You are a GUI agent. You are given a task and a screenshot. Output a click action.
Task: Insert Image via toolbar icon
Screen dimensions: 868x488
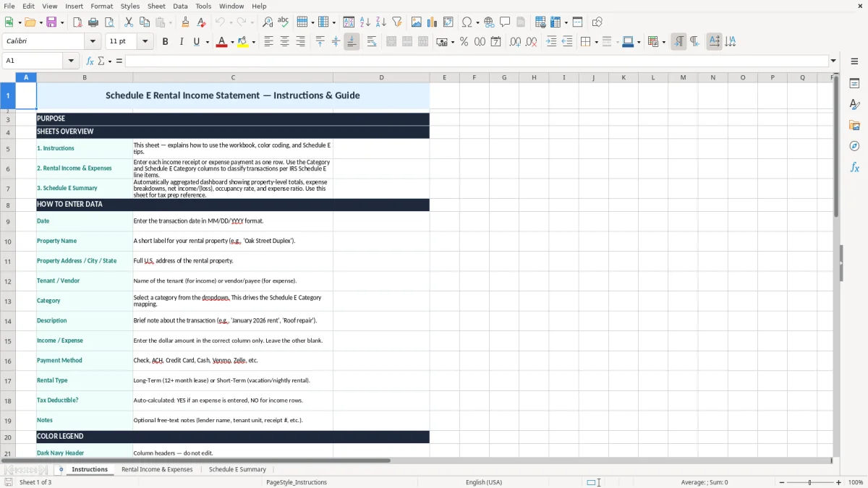click(x=417, y=22)
